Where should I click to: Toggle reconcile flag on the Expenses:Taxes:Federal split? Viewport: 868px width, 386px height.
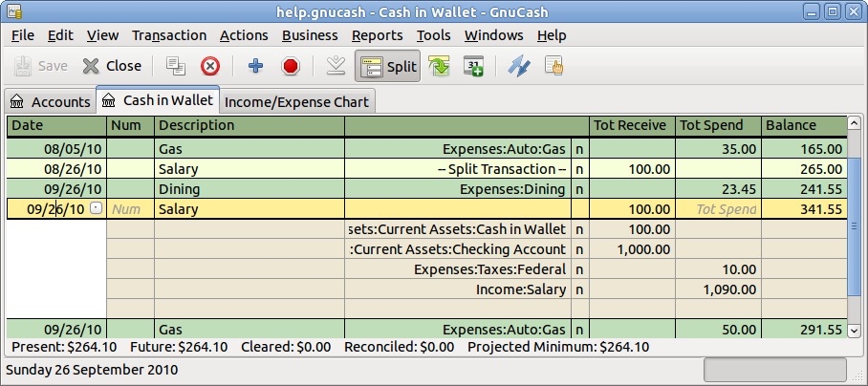(579, 269)
